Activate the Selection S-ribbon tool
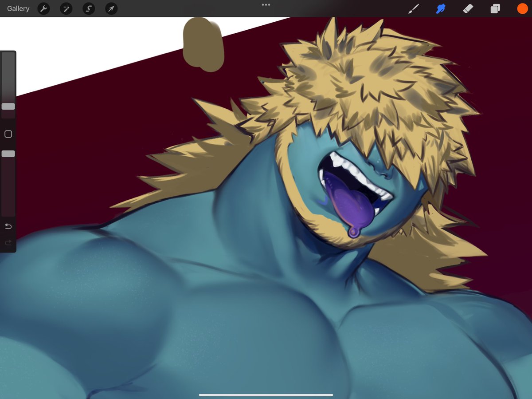 tap(89, 8)
